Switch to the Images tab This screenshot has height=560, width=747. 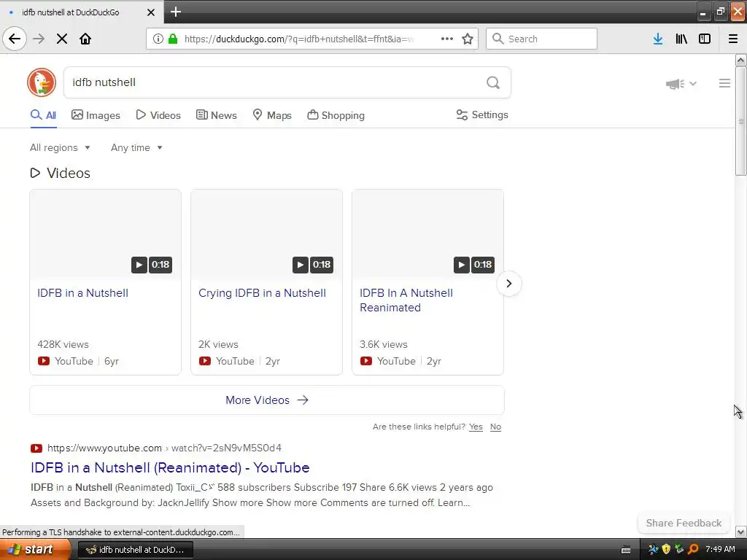(96, 115)
